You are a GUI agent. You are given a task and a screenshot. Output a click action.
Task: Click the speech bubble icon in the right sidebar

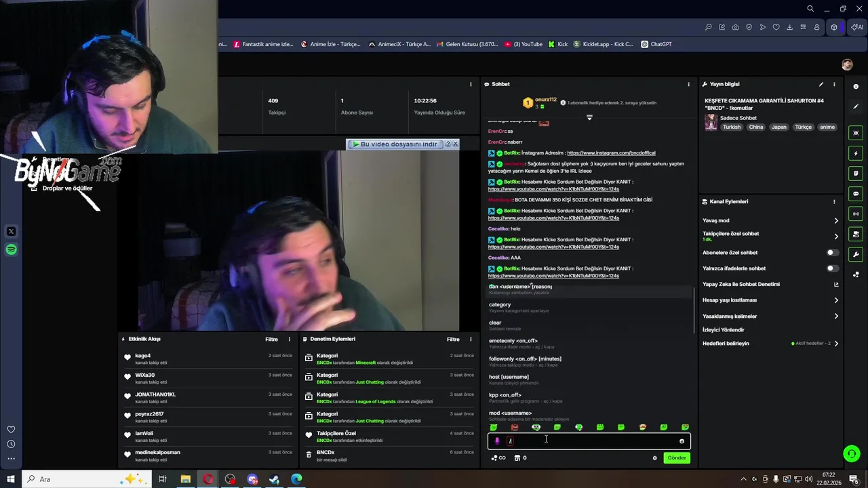pos(856,194)
